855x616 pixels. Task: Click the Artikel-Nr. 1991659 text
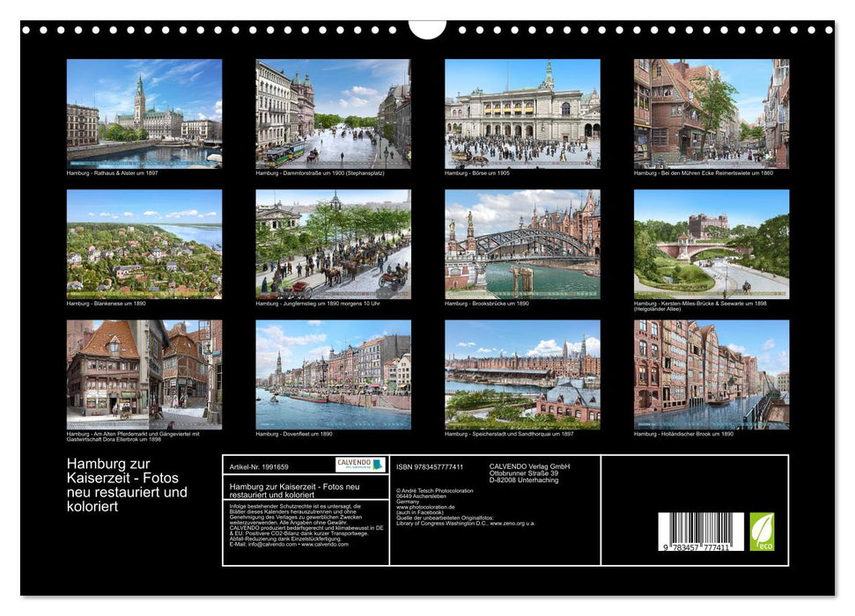[259, 466]
